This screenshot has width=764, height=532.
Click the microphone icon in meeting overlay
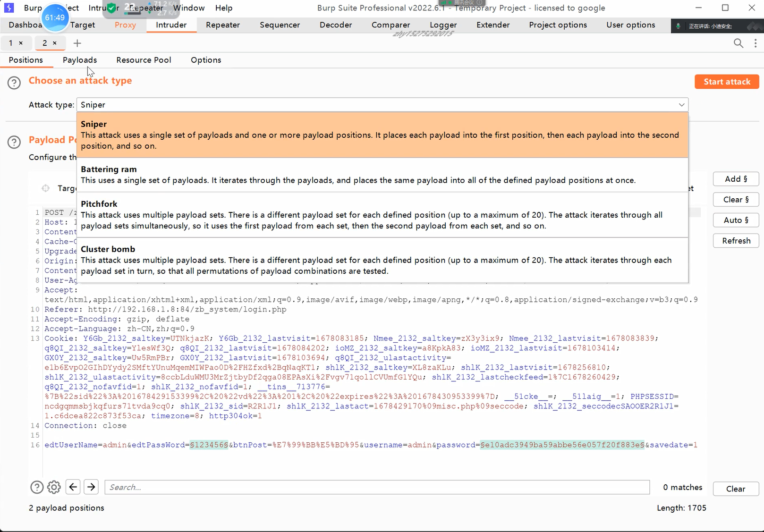tap(679, 26)
